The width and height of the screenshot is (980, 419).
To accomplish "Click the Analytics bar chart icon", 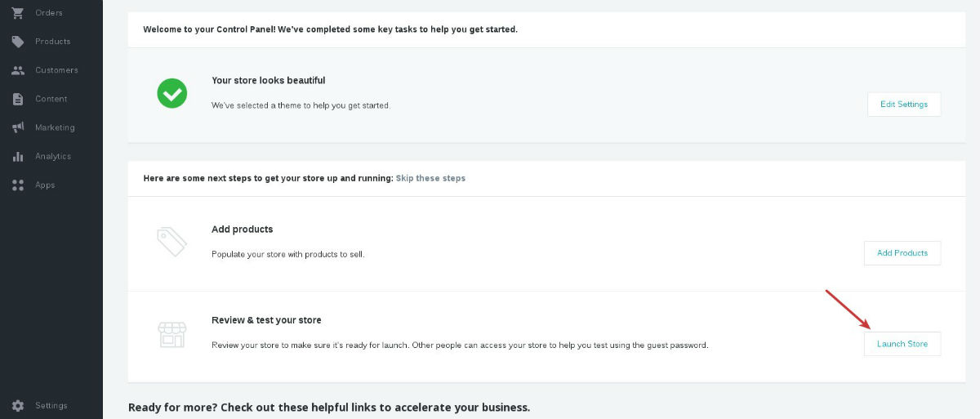I will pyautogui.click(x=18, y=156).
